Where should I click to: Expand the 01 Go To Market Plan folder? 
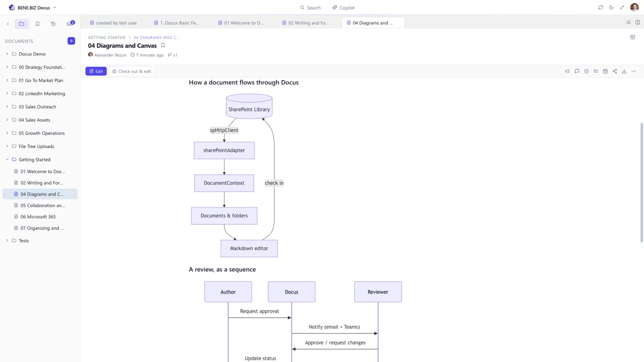[7, 80]
